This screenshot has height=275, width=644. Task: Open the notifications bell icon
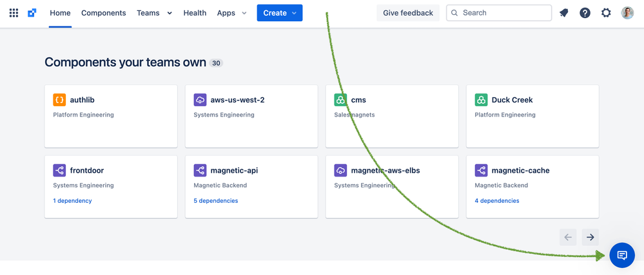click(x=564, y=13)
